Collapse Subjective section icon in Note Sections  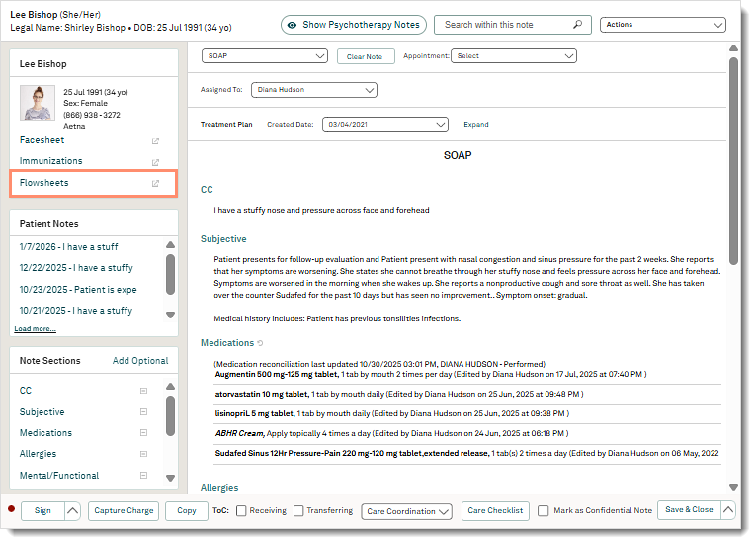tap(143, 411)
